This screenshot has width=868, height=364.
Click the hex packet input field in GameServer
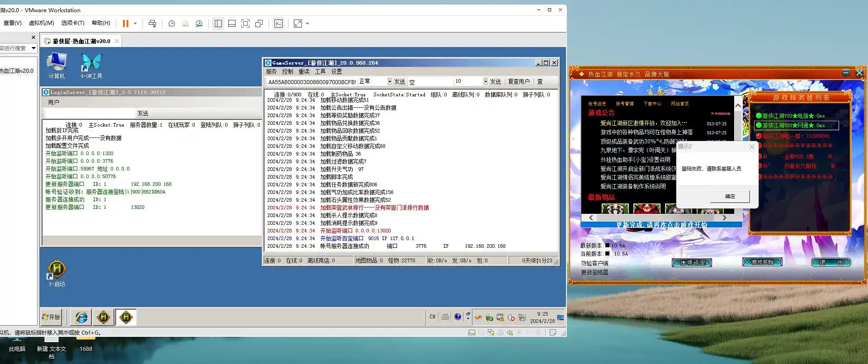(x=311, y=82)
